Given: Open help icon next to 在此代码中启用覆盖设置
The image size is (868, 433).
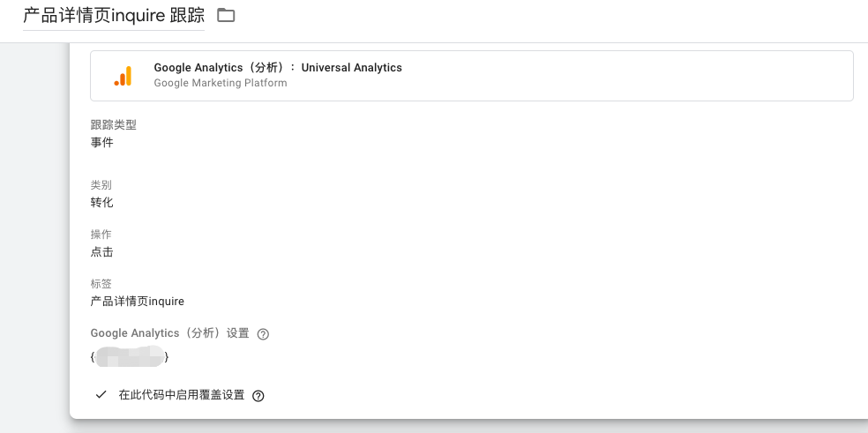Looking at the screenshot, I should point(258,396).
